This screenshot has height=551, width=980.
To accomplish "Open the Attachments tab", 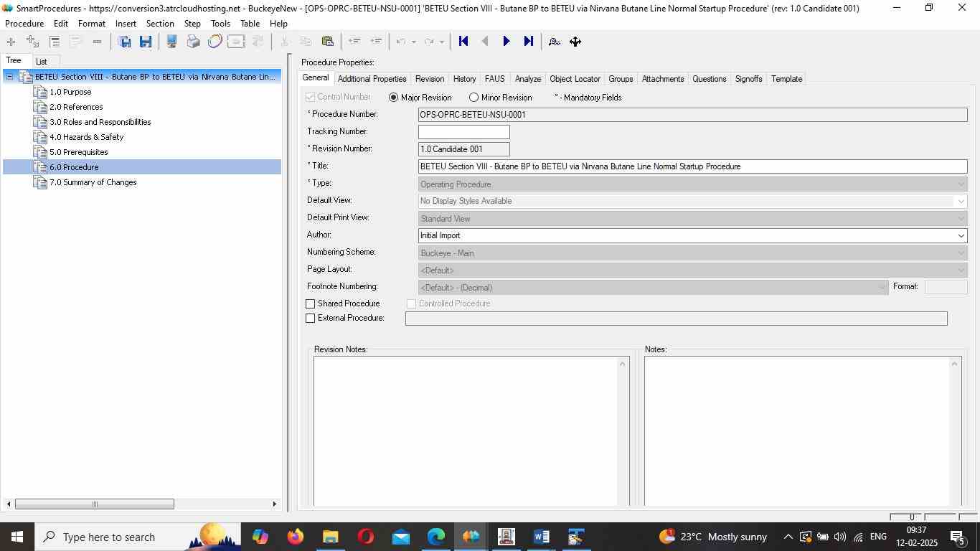I will point(662,79).
